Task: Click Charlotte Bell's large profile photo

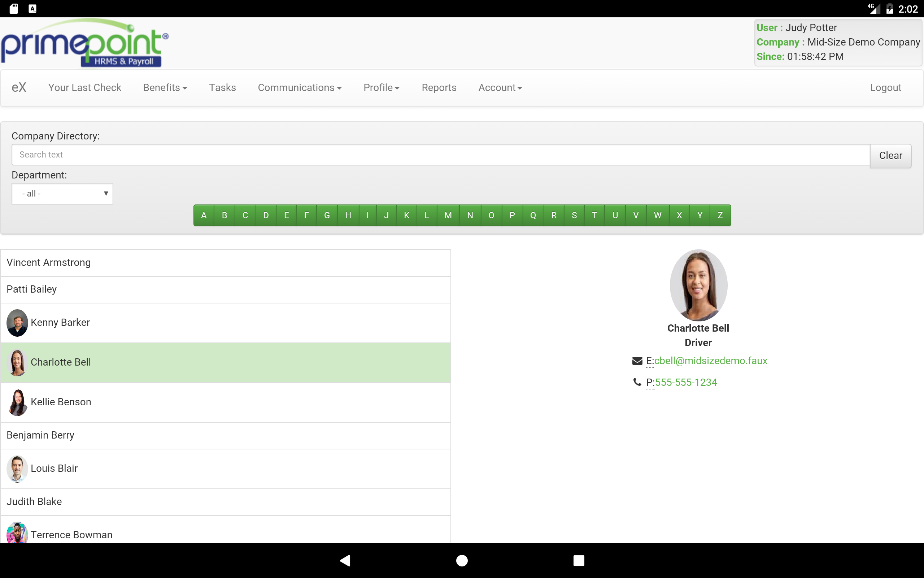Action: pos(698,285)
